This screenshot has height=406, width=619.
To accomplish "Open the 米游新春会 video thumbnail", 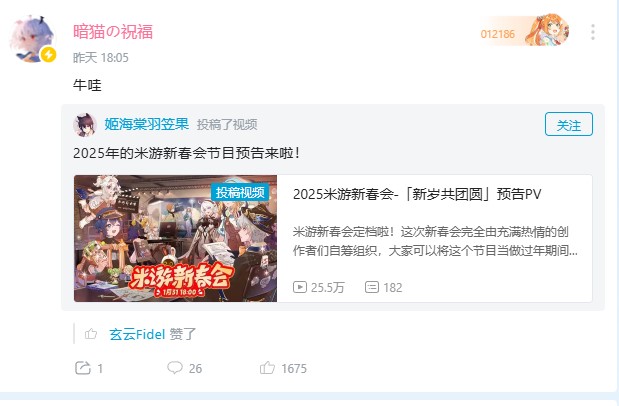I will coord(175,239).
